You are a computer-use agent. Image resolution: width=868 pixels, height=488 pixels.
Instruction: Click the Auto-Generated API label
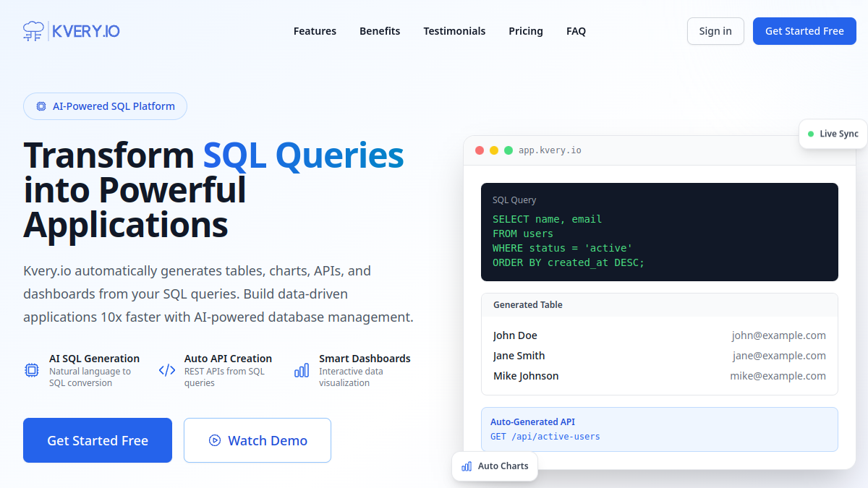click(x=533, y=422)
